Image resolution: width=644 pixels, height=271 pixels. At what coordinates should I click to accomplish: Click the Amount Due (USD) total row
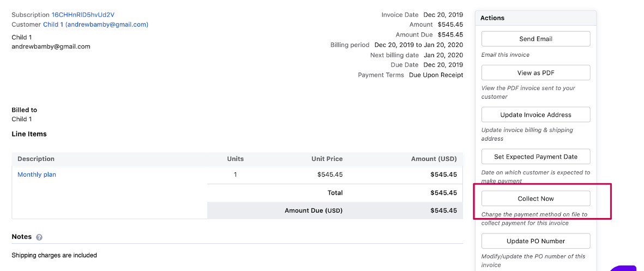pyautogui.click(x=314, y=210)
